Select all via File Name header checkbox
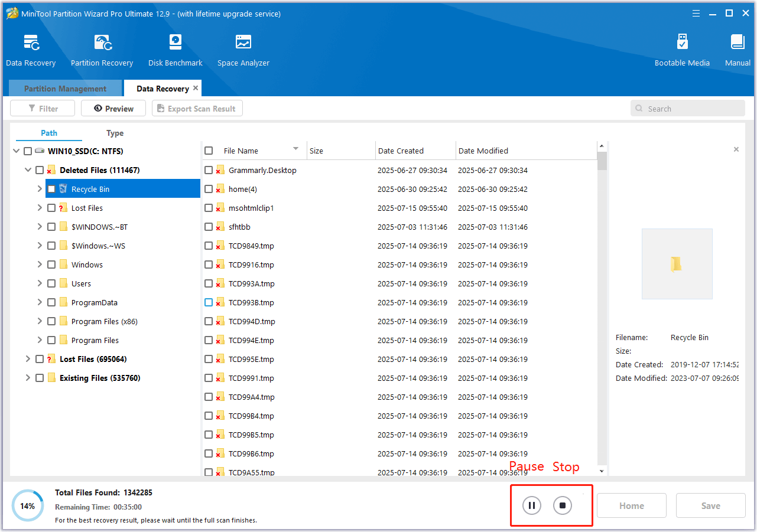The image size is (757, 532). (209, 151)
